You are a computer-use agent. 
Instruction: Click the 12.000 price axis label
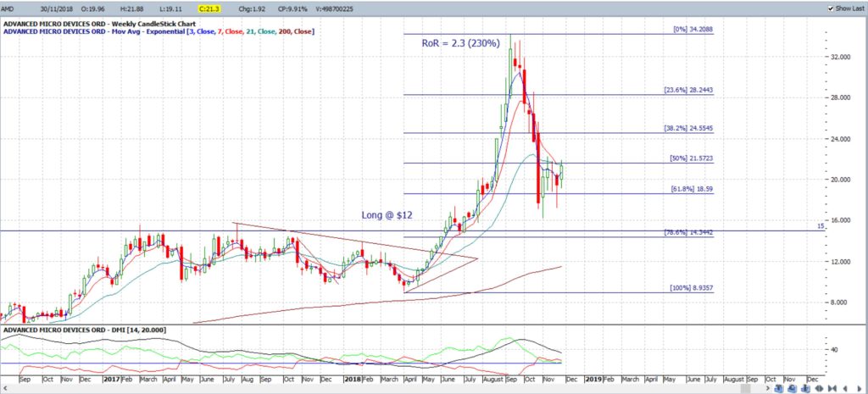(840, 262)
